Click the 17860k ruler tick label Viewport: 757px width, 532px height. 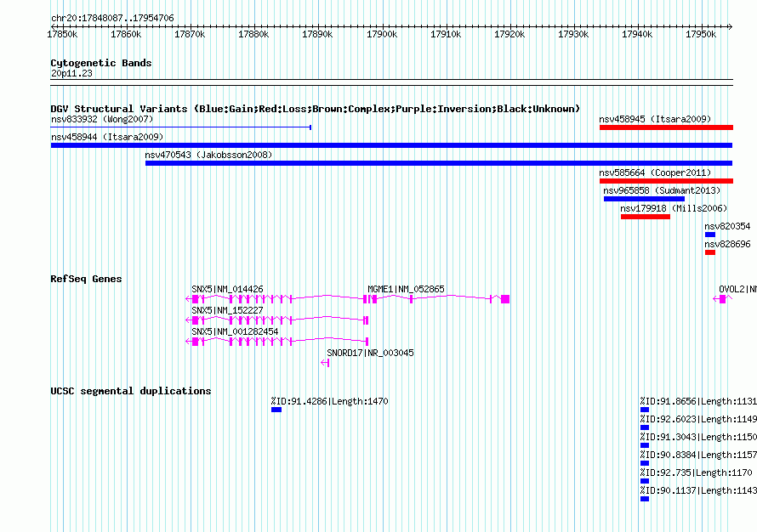click(x=126, y=34)
